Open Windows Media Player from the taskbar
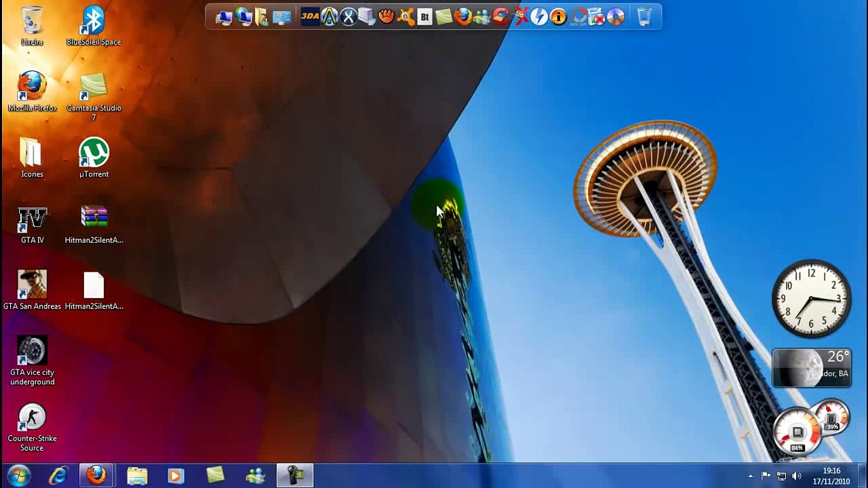 coord(176,476)
